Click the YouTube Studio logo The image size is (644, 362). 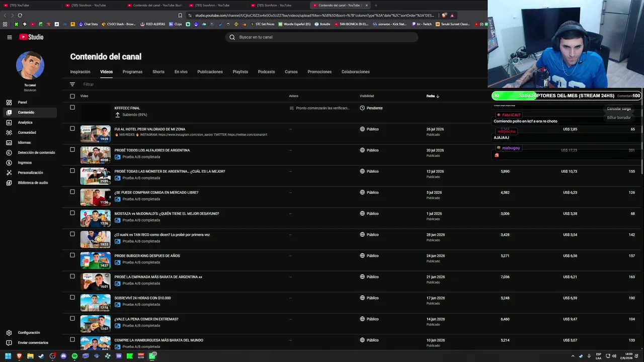point(31,37)
